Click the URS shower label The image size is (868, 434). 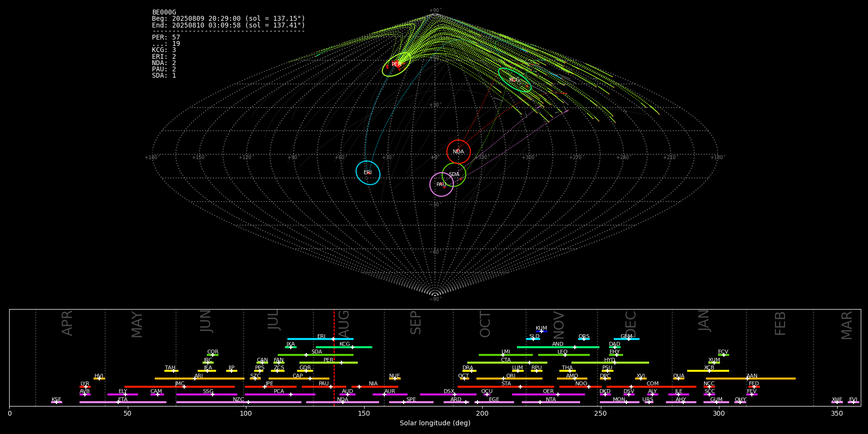point(648,400)
